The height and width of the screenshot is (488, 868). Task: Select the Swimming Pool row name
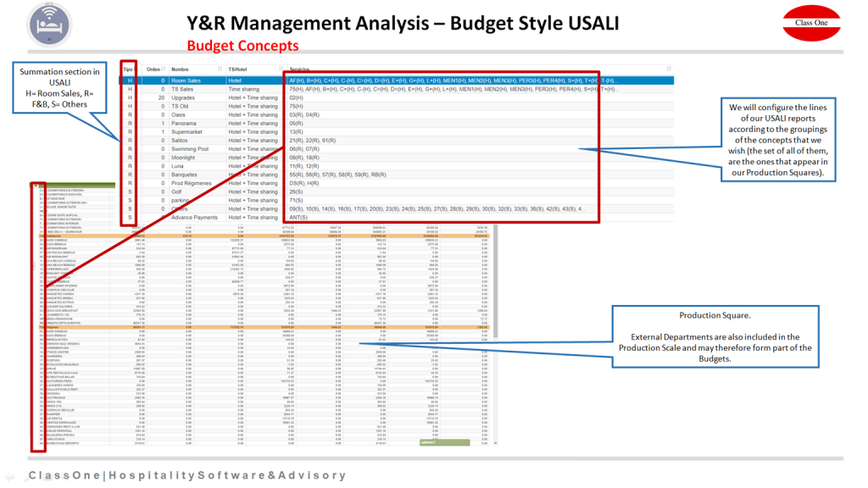(190, 149)
